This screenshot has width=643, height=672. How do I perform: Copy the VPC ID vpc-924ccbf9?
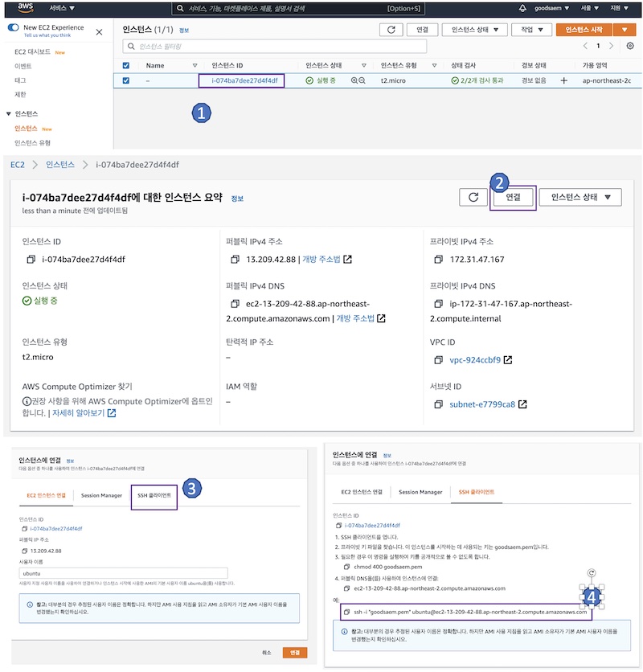pyautogui.click(x=438, y=360)
